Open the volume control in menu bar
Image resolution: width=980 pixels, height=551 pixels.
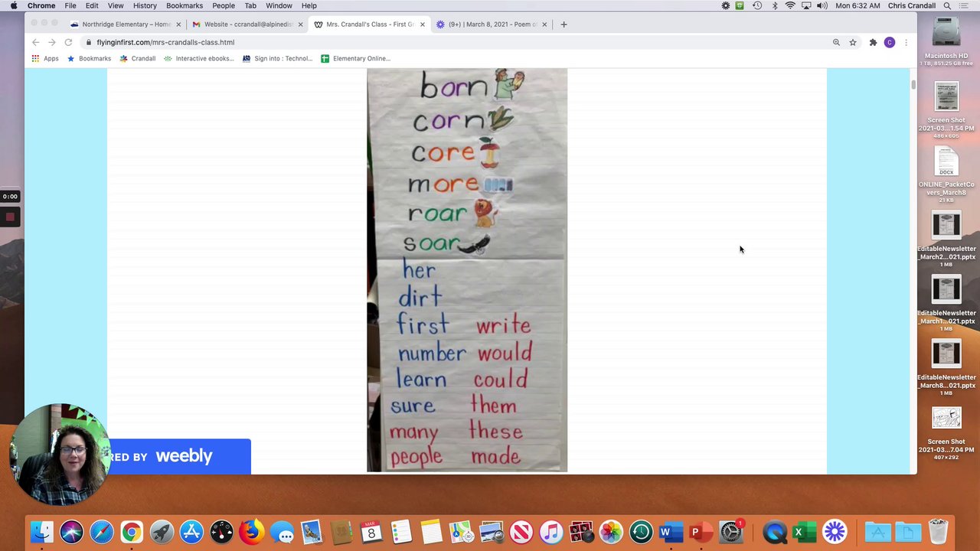[822, 5]
